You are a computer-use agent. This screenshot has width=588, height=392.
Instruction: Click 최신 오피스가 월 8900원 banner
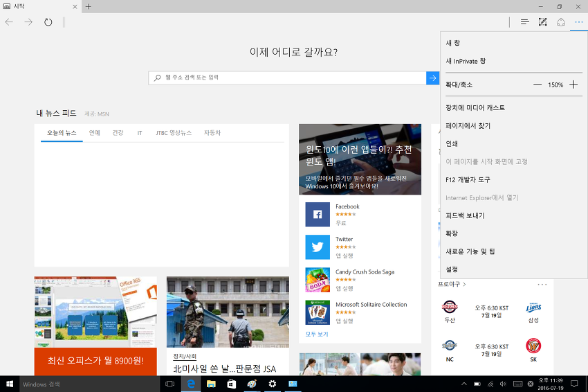pos(95,361)
